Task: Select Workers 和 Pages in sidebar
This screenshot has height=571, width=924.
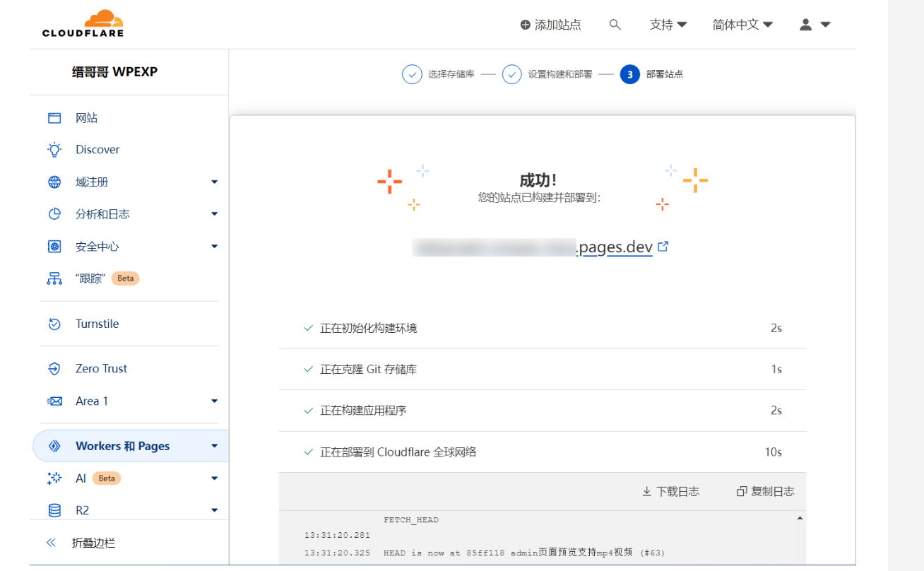Action: pyautogui.click(x=123, y=446)
